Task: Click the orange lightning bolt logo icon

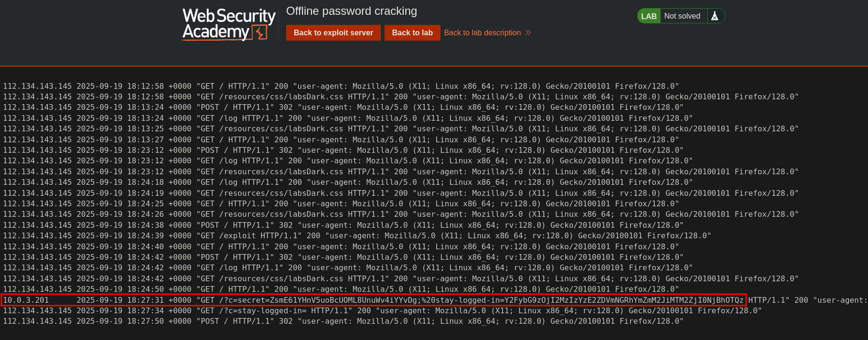Action: pos(261,32)
